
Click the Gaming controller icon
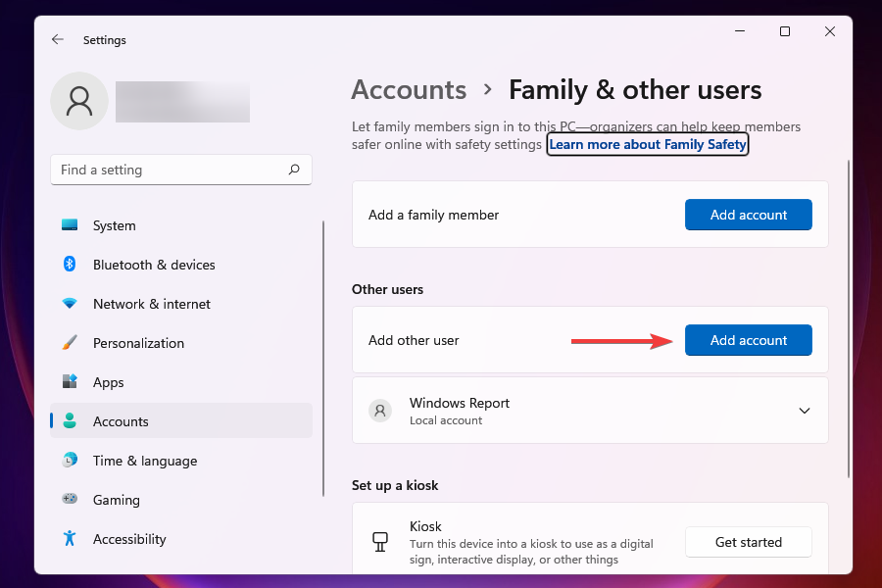click(70, 500)
